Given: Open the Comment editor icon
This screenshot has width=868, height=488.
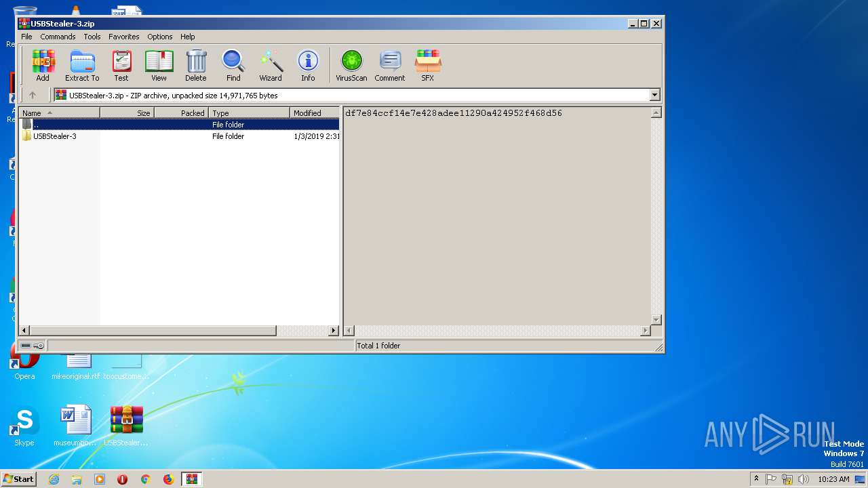Looking at the screenshot, I should point(390,66).
